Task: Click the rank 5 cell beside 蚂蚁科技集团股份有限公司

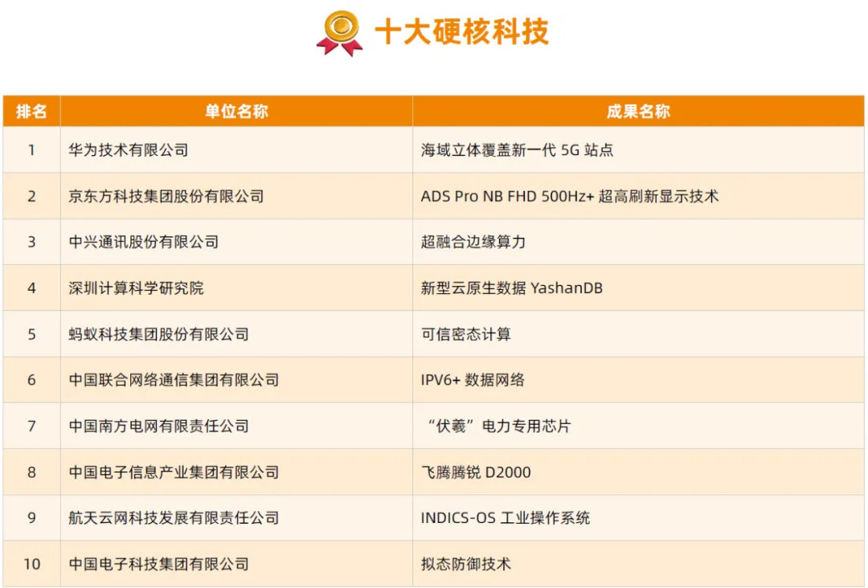Action: [x=31, y=334]
